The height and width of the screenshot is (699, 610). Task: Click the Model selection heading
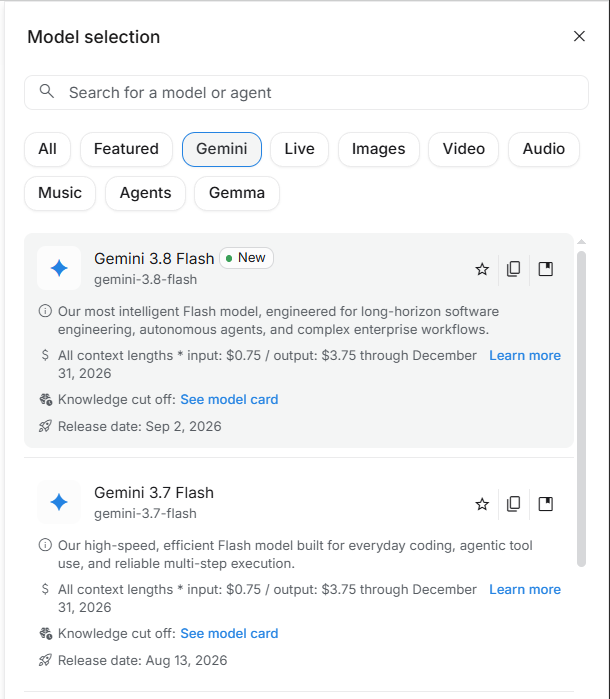tap(94, 37)
